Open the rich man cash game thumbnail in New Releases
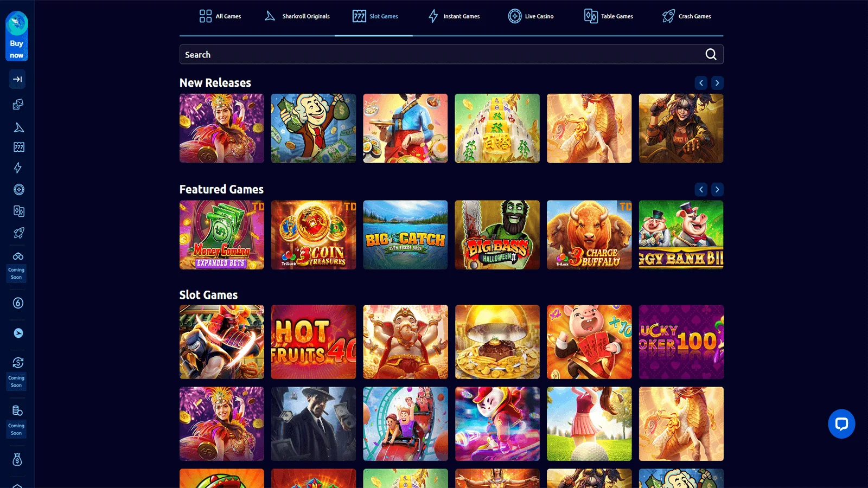868x488 pixels. tap(314, 129)
